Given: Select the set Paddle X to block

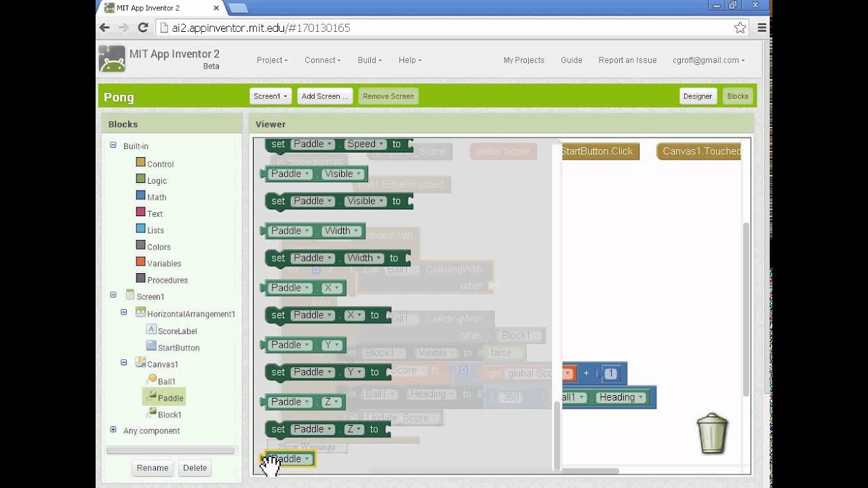Looking at the screenshot, I should coord(328,315).
